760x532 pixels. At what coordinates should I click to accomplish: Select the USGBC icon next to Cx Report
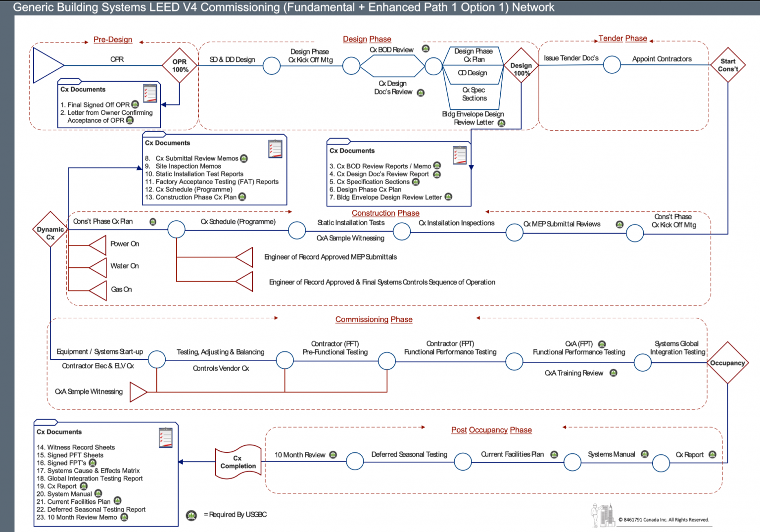point(712,454)
